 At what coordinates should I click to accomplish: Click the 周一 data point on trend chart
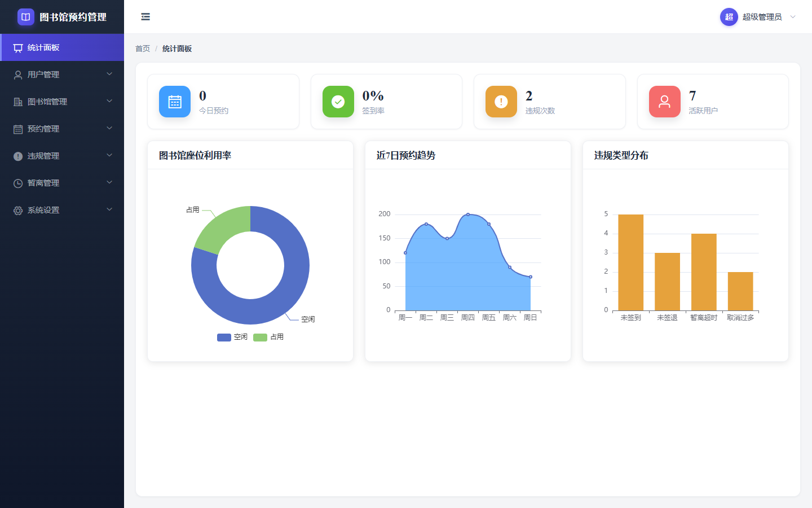405,253
